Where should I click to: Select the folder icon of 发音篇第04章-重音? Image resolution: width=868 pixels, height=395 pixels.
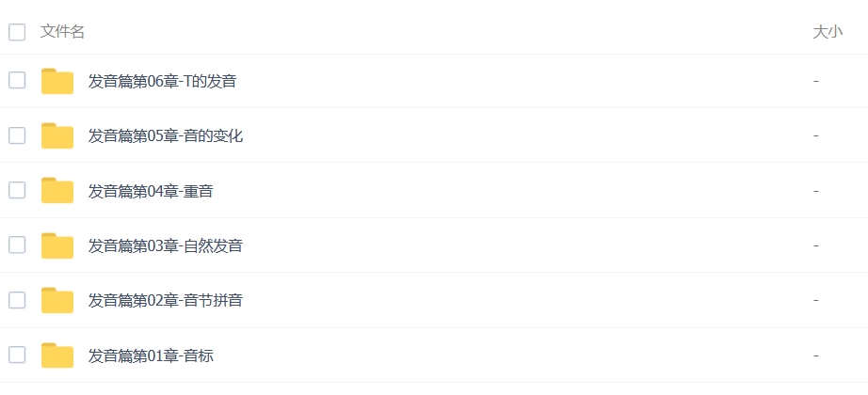[57, 191]
